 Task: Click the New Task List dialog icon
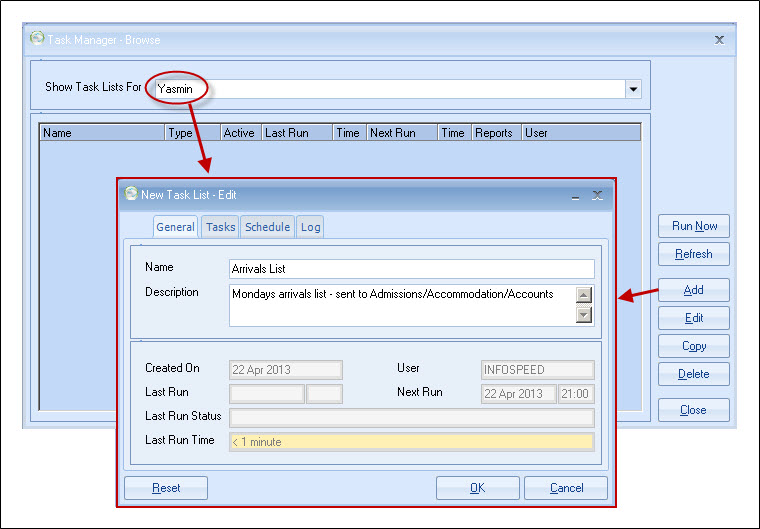(x=130, y=194)
